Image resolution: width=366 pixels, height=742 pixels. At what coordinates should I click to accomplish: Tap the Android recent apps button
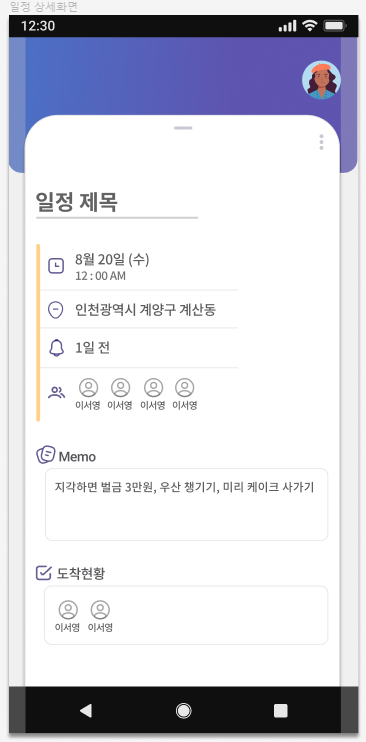point(281,710)
